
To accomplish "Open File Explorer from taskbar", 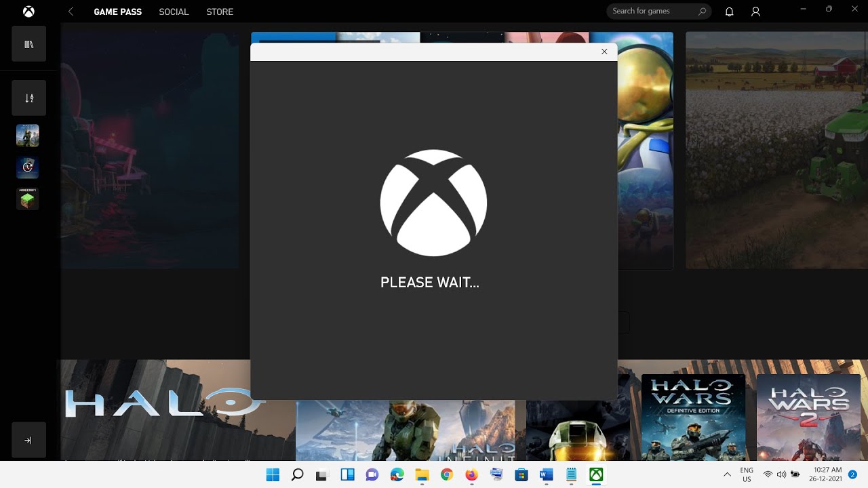I will [x=422, y=474].
